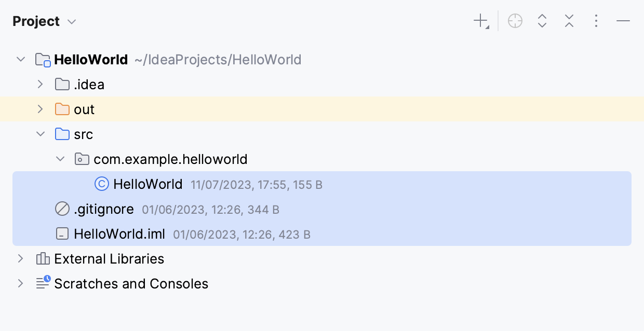Collapse the out folder if expanded
644x331 pixels.
coord(41,109)
